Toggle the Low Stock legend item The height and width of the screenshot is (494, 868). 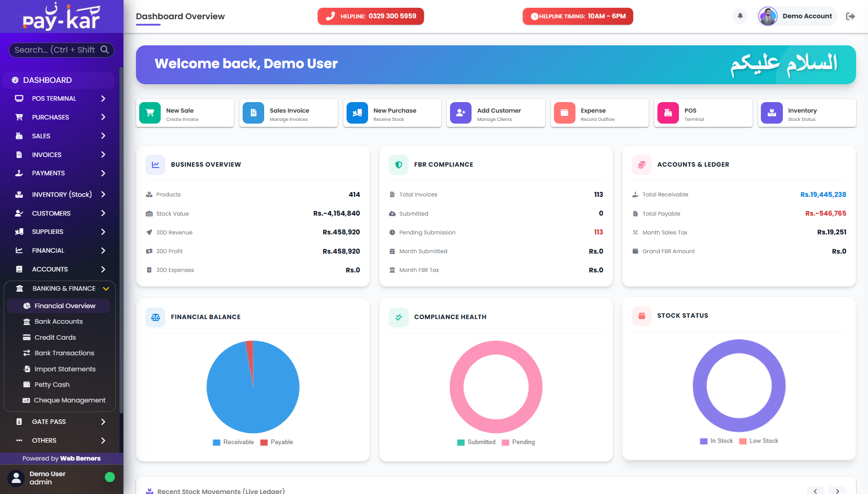(x=759, y=441)
